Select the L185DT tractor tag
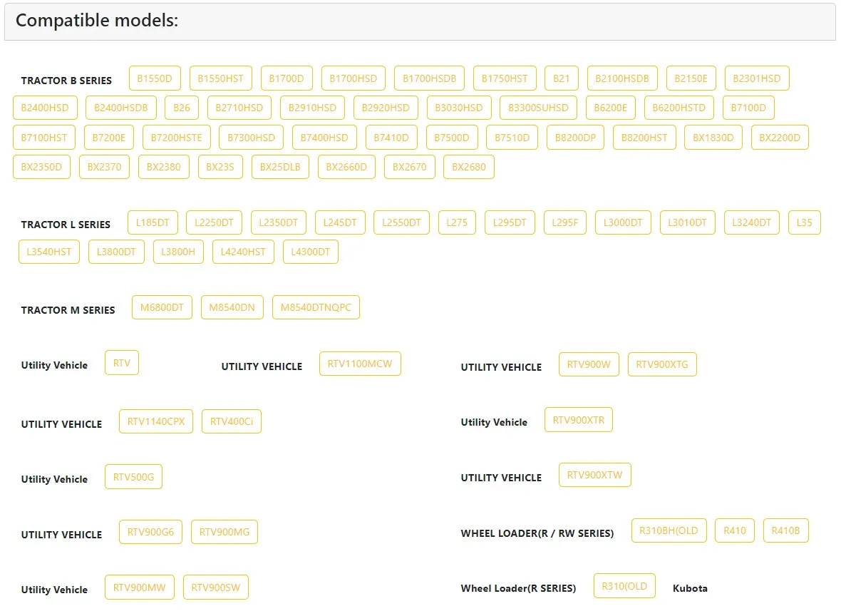Image resolution: width=841 pixels, height=616 pixels. (153, 222)
